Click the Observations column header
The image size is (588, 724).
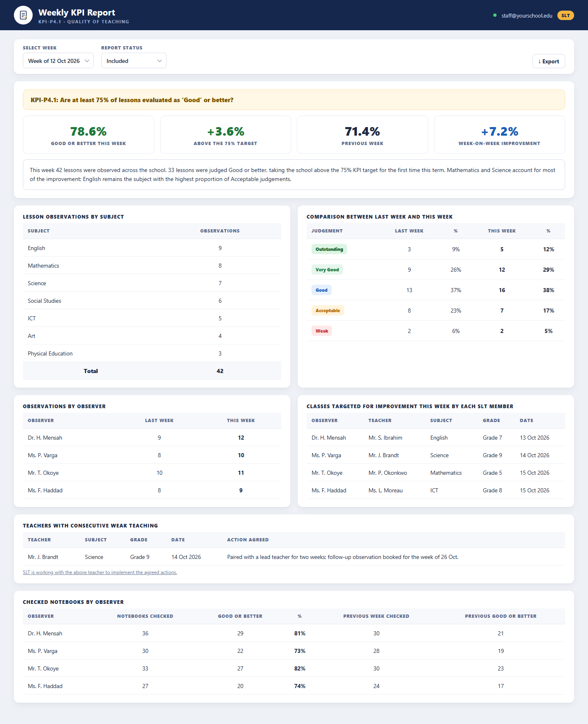click(x=220, y=231)
